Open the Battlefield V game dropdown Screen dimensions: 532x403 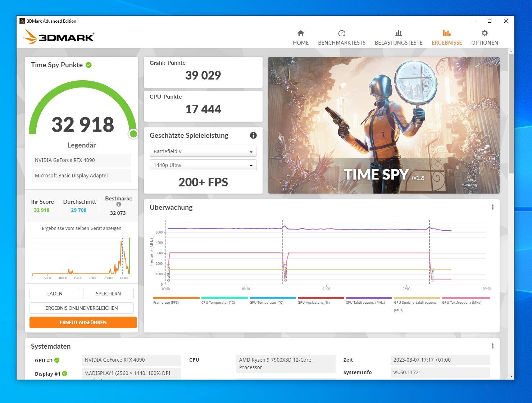pos(203,151)
